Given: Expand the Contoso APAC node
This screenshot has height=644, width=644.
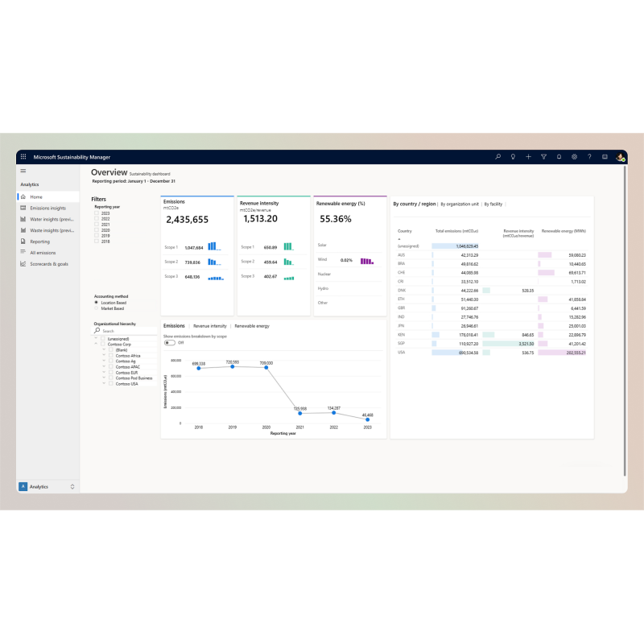Looking at the screenshot, I should click(104, 366).
